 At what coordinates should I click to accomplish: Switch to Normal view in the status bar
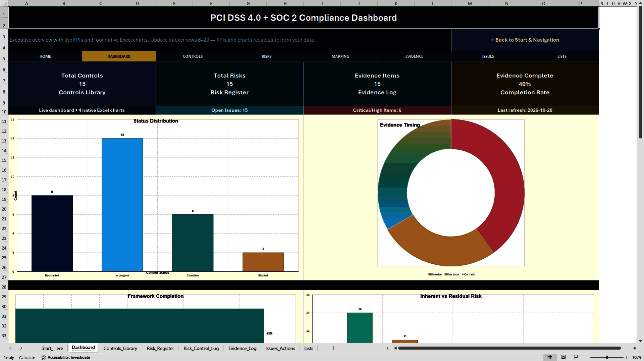[550, 357]
